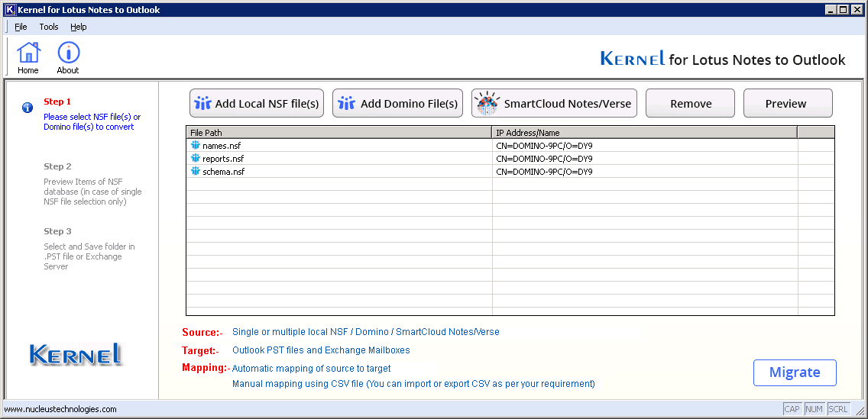
Task: Click the Step 1 heading
Action: pos(57,102)
